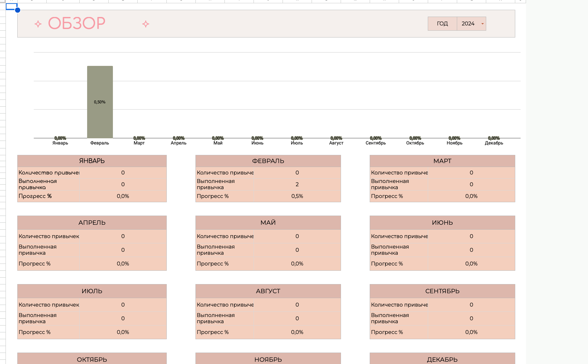Select February's completed habits value 2

297,184
